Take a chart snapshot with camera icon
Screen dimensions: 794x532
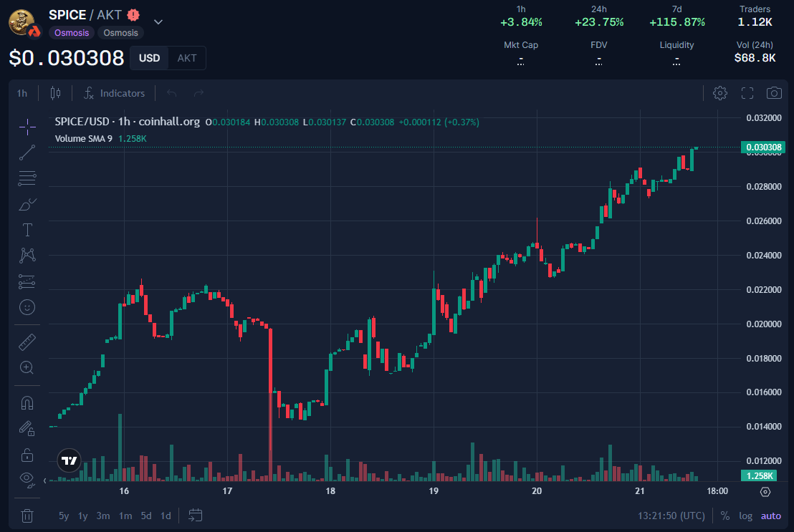(x=774, y=93)
